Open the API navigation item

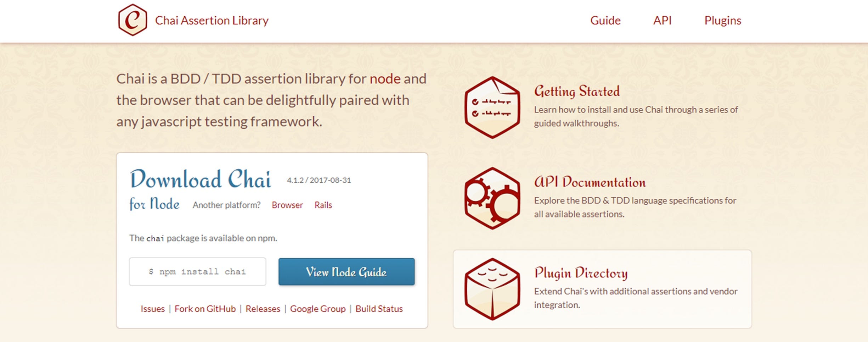point(663,20)
